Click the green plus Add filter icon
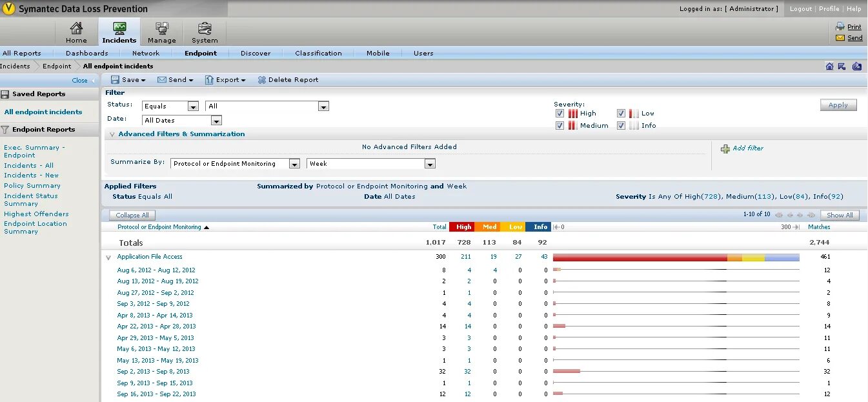868x402 pixels. click(725, 148)
